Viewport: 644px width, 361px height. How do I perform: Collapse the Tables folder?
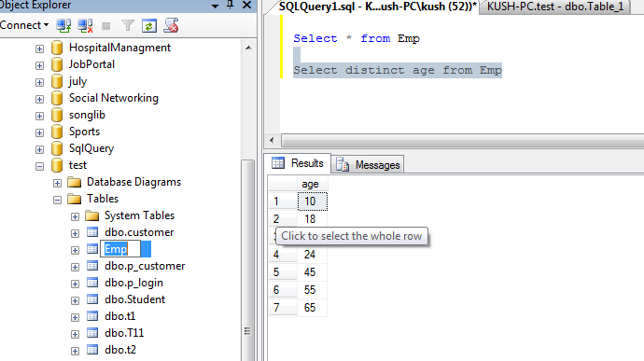click(57, 200)
